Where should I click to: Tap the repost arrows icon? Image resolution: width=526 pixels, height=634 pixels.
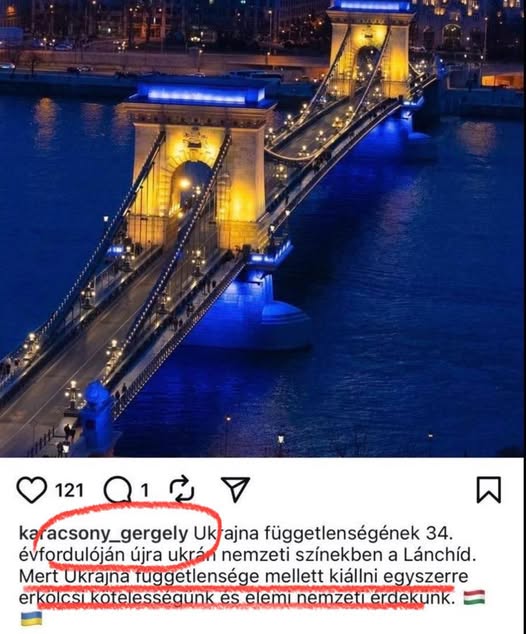click(182, 489)
